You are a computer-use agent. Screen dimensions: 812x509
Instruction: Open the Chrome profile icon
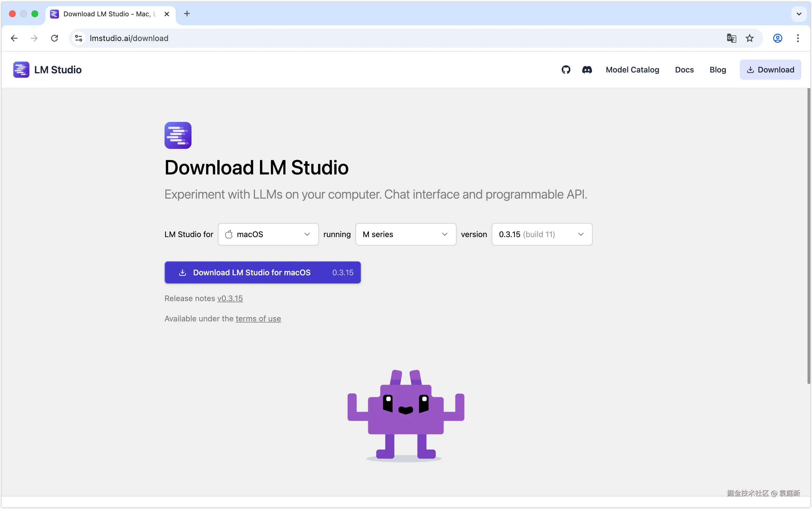[x=777, y=38]
